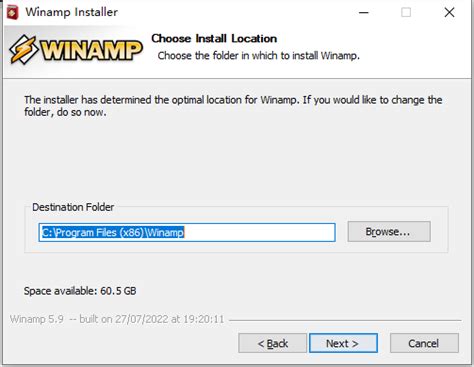
Task: Open the Browse... folder dialog
Action: [389, 232]
